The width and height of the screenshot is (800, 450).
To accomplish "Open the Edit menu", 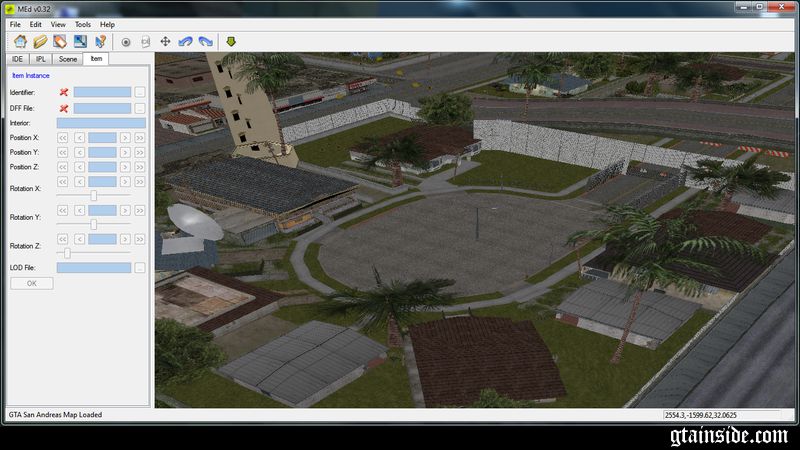I will tap(35, 24).
